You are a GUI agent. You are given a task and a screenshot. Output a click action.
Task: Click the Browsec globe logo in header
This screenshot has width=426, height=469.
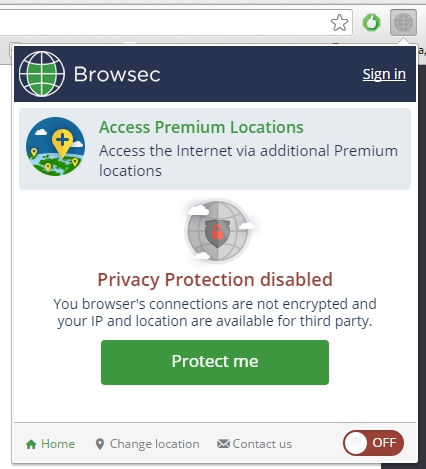[x=42, y=74]
